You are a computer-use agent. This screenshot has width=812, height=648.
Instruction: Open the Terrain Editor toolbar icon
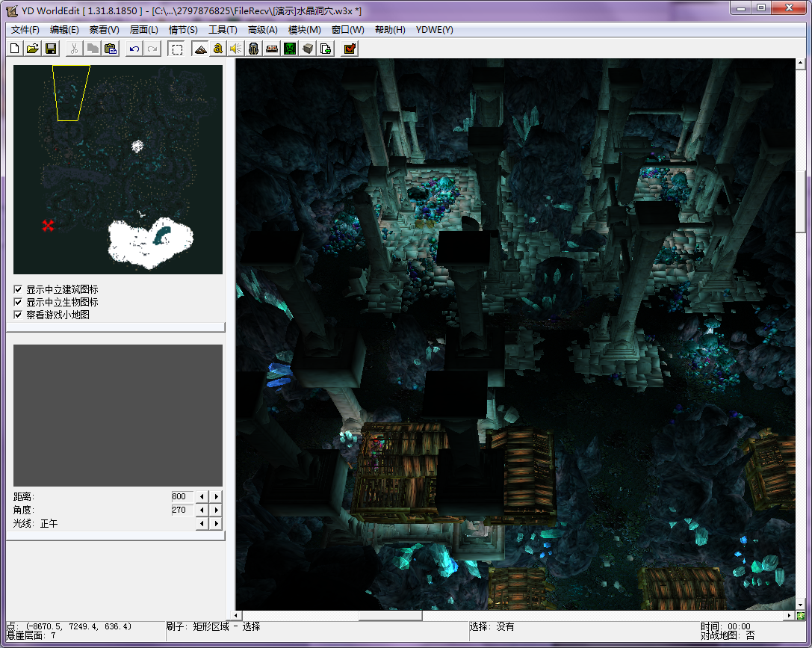coord(199,49)
